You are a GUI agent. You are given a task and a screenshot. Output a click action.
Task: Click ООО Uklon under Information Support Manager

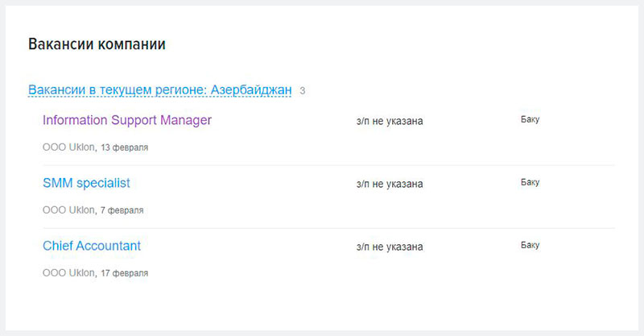(x=68, y=147)
